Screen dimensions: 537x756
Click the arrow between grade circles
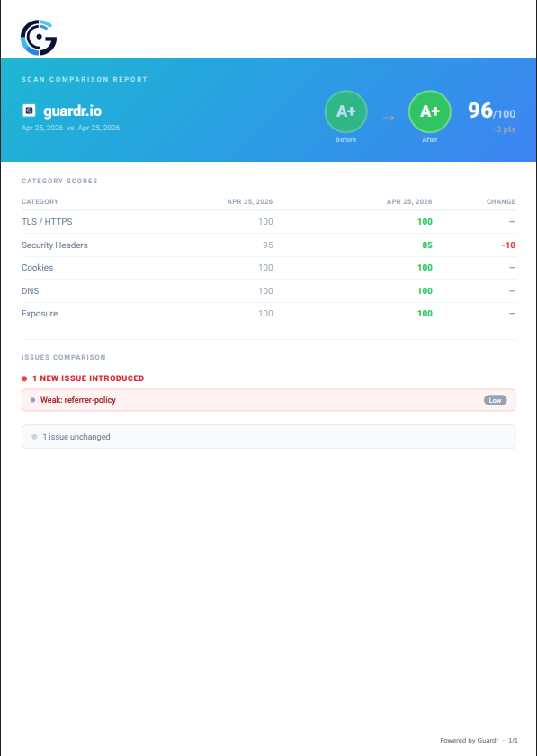(389, 117)
